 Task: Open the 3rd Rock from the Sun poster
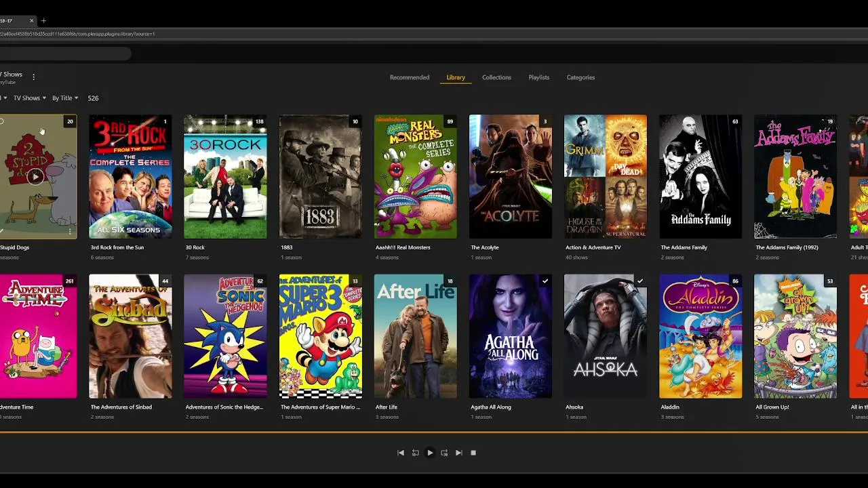coord(130,177)
